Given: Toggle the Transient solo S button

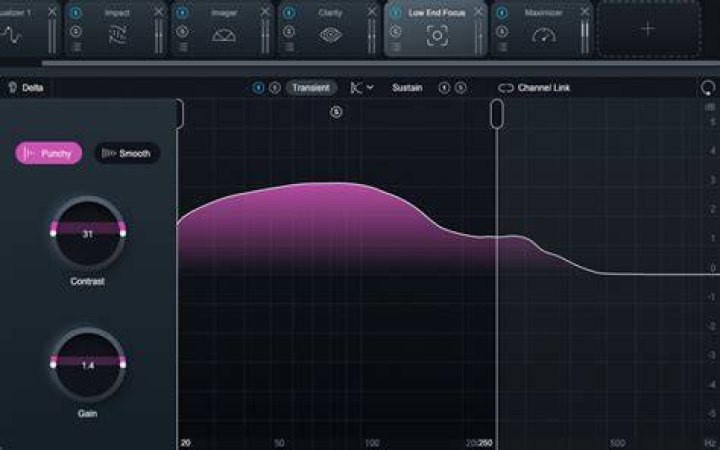Looking at the screenshot, I should (x=275, y=88).
